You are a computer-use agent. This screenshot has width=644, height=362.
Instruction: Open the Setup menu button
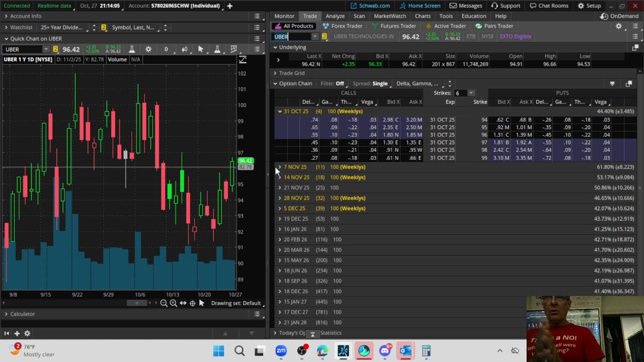[589, 6]
